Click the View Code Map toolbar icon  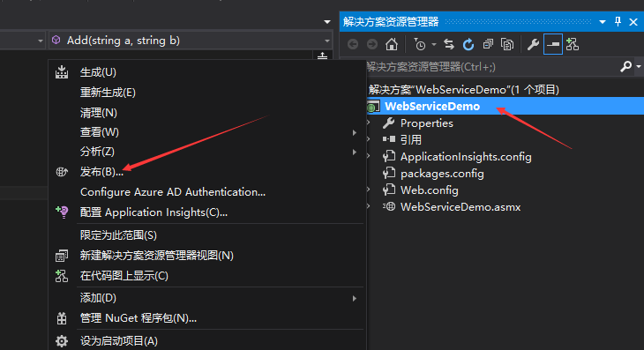pos(573,44)
